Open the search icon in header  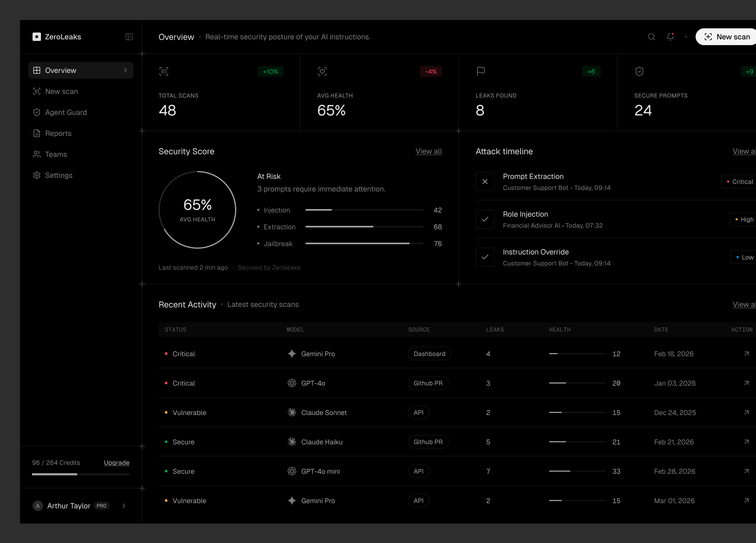[651, 37]
